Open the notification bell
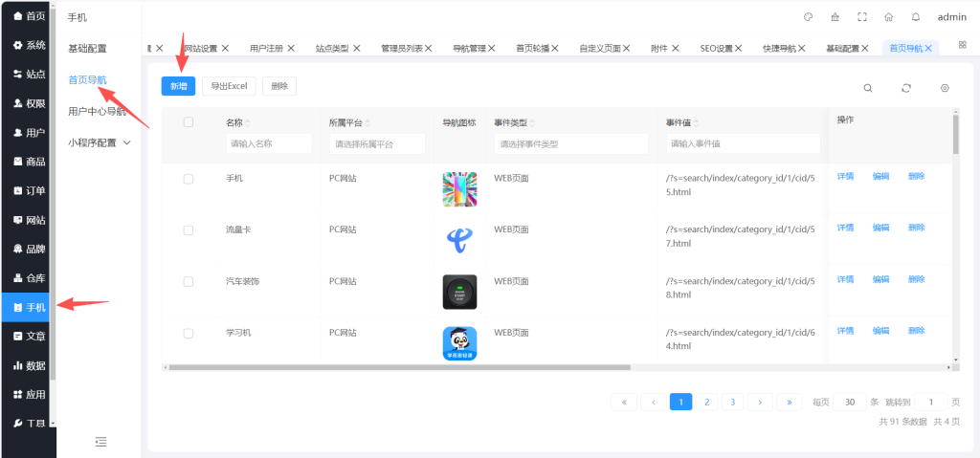 coord(916,17)
